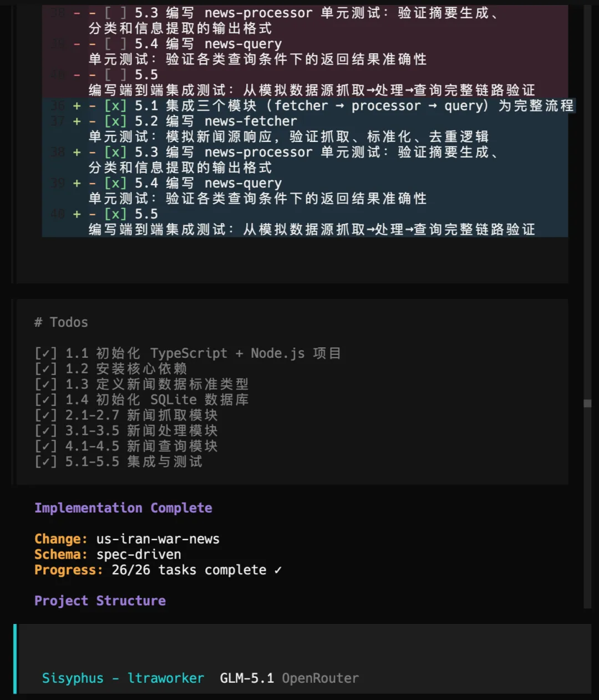Click the empty [ ] box on removed line 5.4

tap(115, 44)
